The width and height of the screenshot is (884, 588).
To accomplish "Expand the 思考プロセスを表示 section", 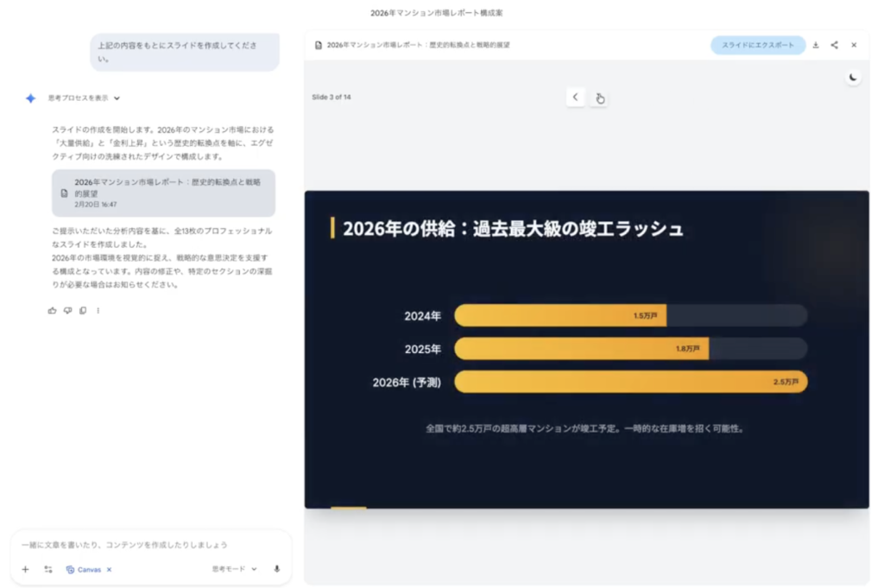I will (x=84, y=98).
